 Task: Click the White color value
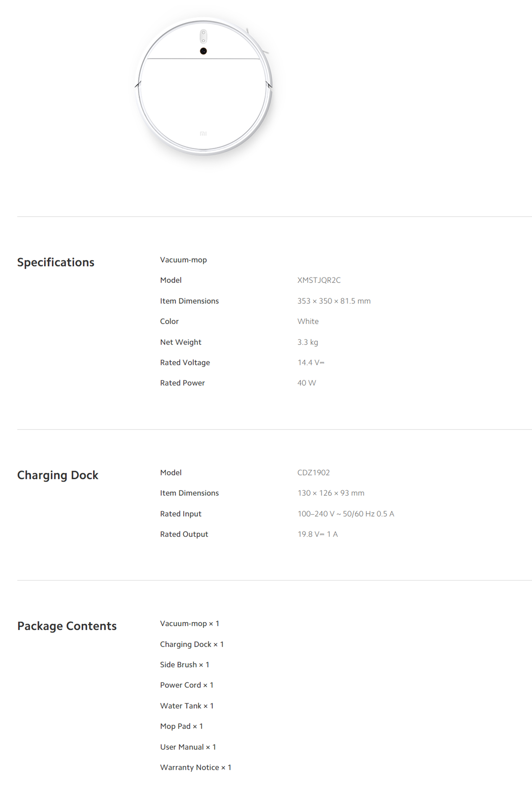(308, 321)
